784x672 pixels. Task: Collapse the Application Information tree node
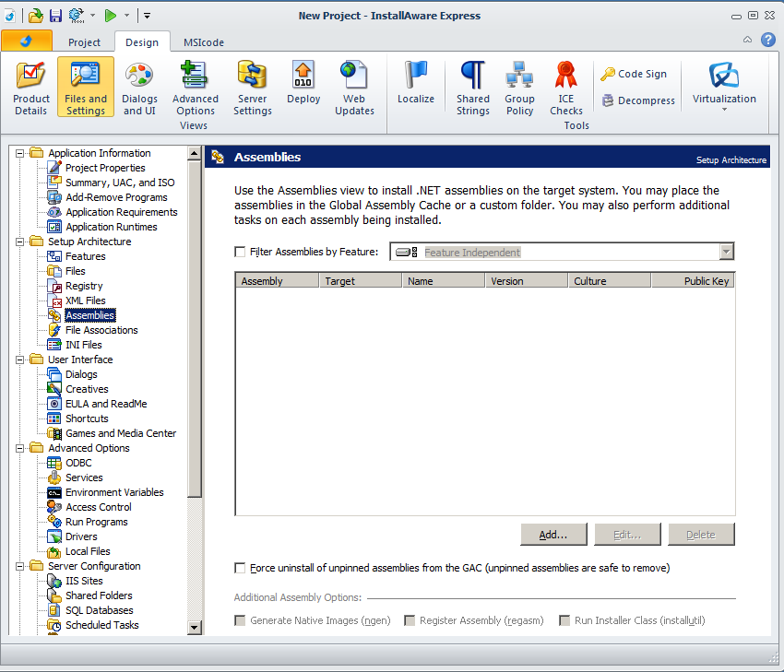pyautogui.click(x=19, y=153)
